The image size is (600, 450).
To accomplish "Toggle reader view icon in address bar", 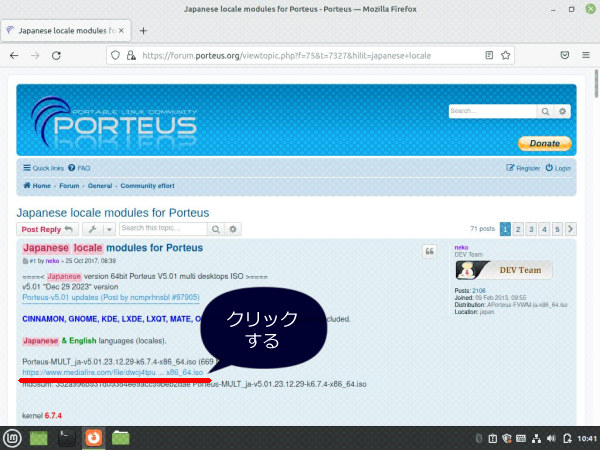I will [x=489, y=55].
